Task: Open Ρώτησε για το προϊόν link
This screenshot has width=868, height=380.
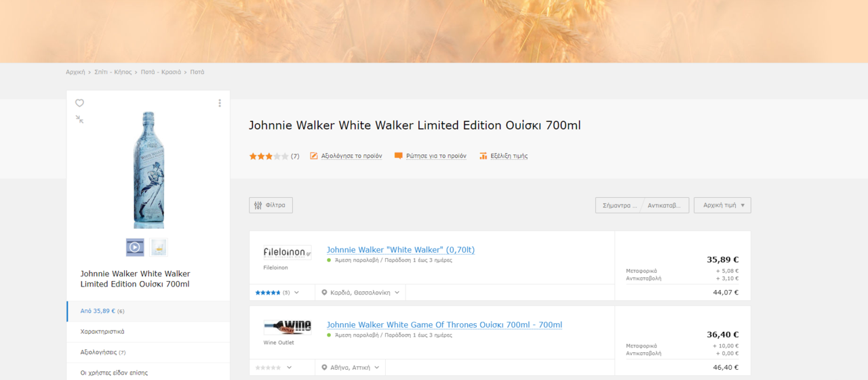Action: coord(436,156)
